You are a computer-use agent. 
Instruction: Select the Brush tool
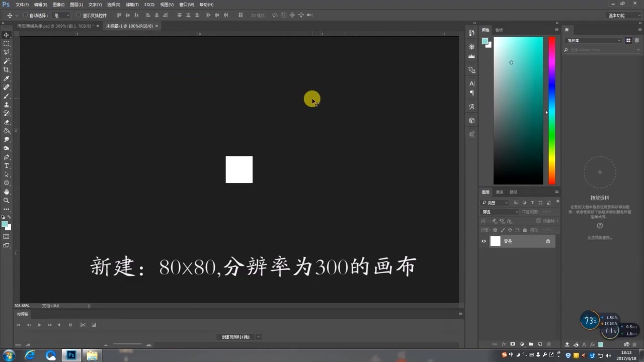(x=7, y=96)
